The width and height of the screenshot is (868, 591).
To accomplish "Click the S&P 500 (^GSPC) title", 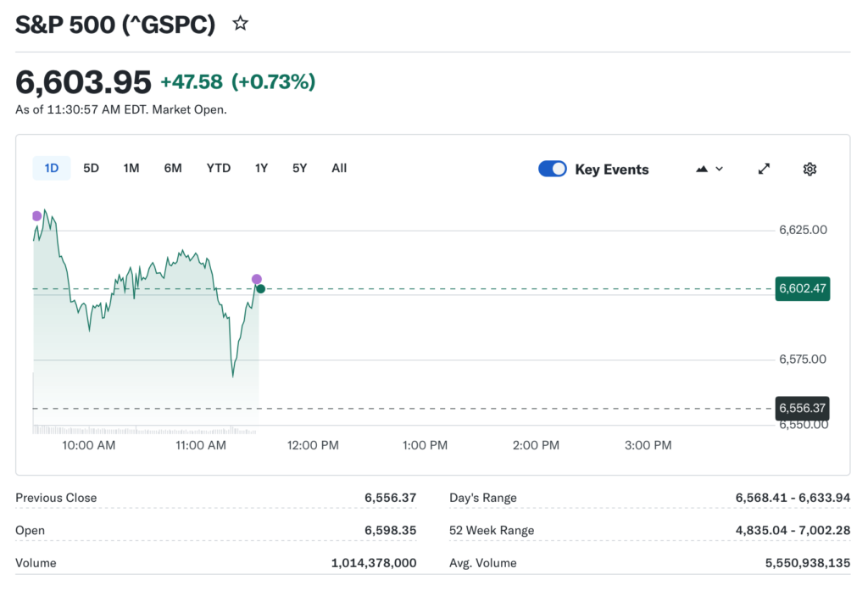I will coord(115,25).
